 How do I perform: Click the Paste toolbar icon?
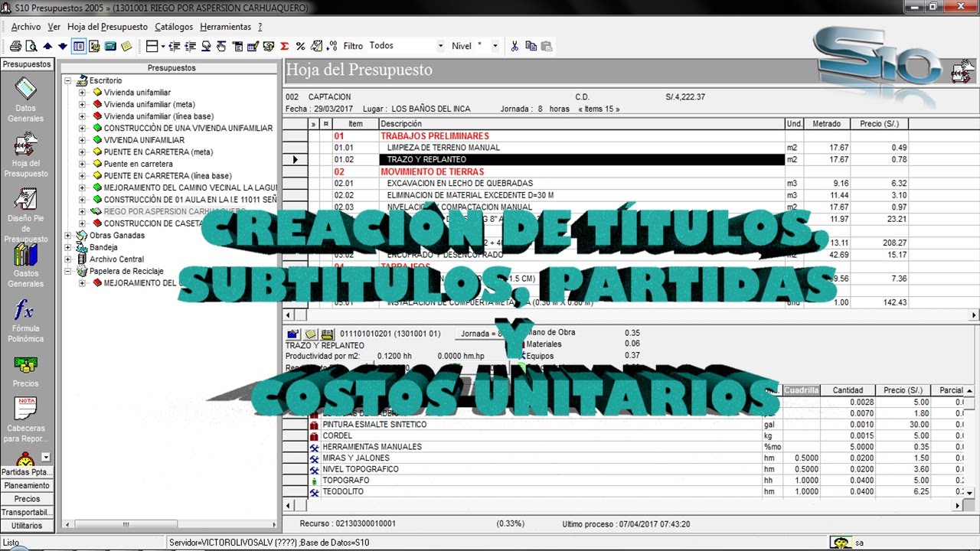(546, 46)
